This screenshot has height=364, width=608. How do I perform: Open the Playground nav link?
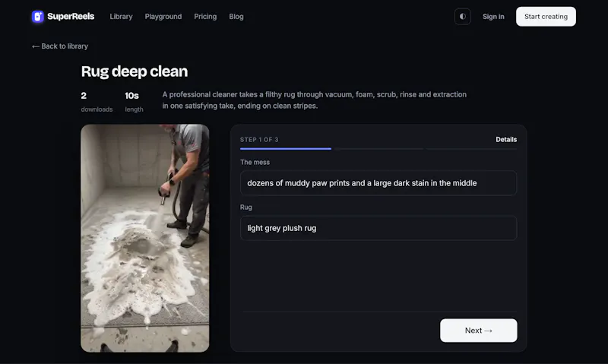coord(163,17)
